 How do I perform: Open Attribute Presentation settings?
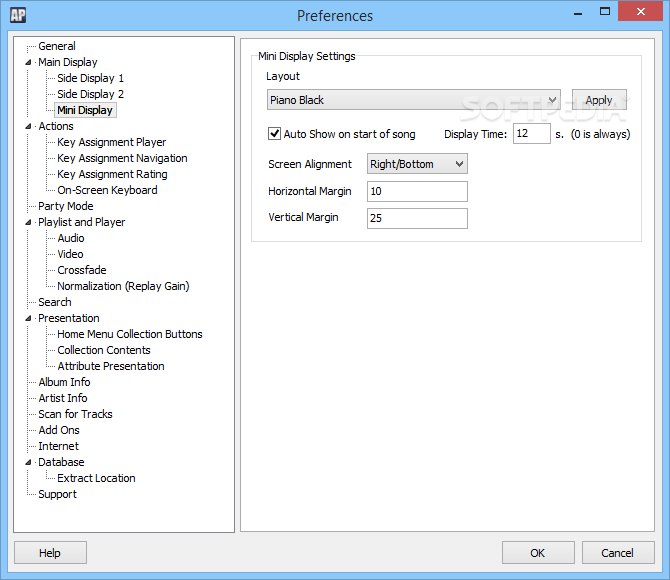[111, 366]
